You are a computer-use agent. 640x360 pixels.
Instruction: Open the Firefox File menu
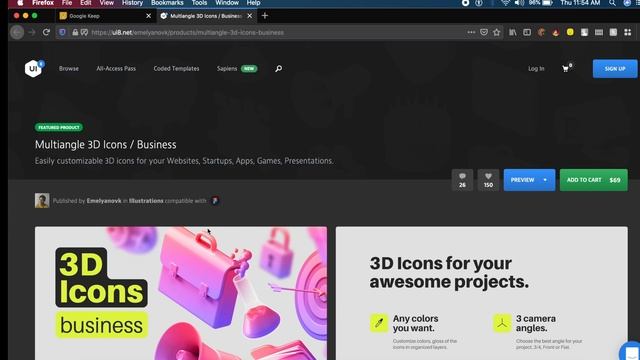(x=67, y=3)
